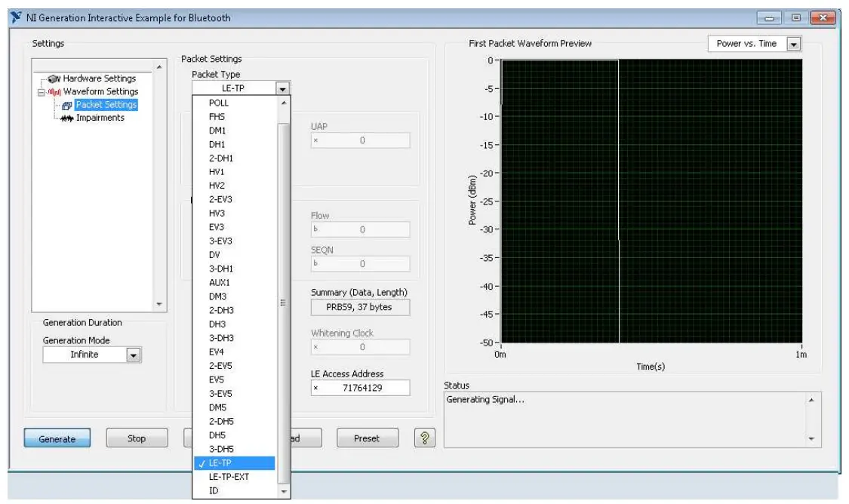Click the Preset button
This screenshot has width=849, height=504.
pyautogui.click(x=367, y=438)
